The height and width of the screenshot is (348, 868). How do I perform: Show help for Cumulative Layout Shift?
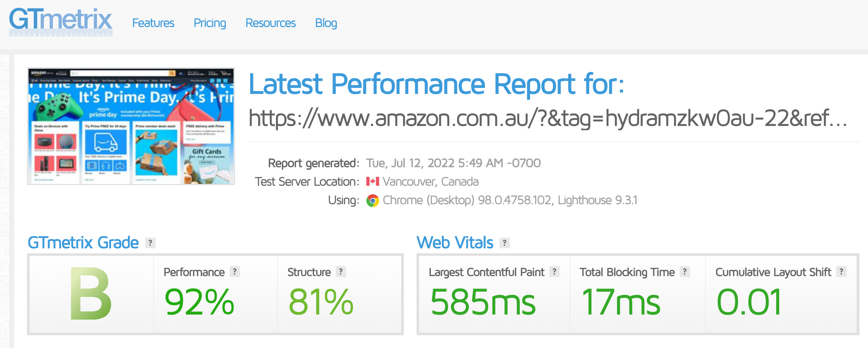click(x=841, y=272)
